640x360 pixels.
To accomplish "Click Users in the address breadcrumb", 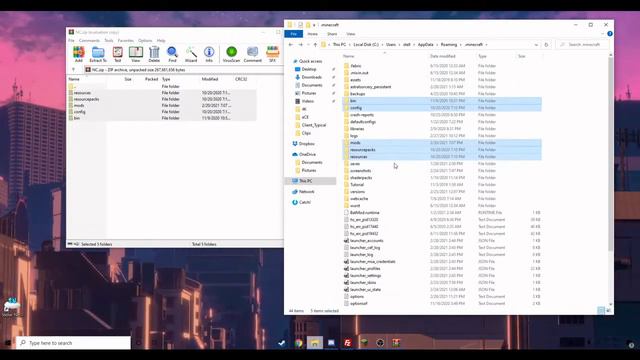I will pyautogui.click(x=391, y=44).
